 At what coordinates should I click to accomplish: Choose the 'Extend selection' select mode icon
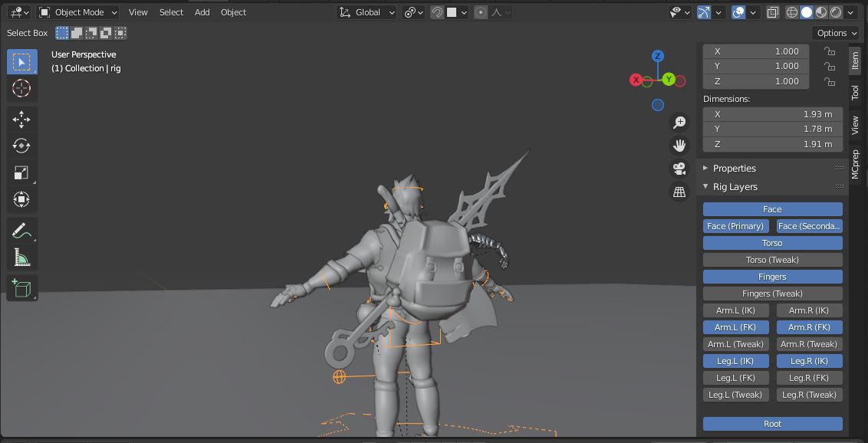point(77,33)
